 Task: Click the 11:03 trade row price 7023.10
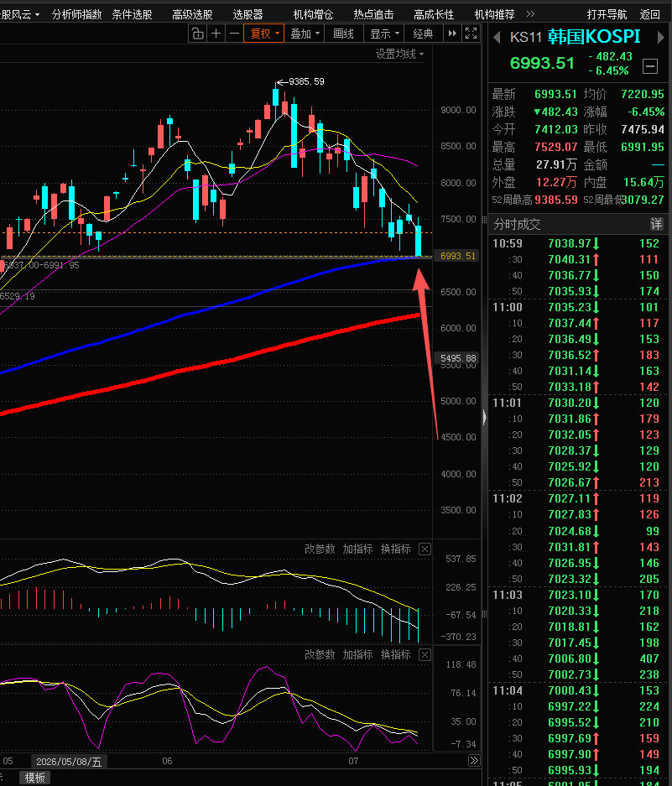click(x=569, y=595)
